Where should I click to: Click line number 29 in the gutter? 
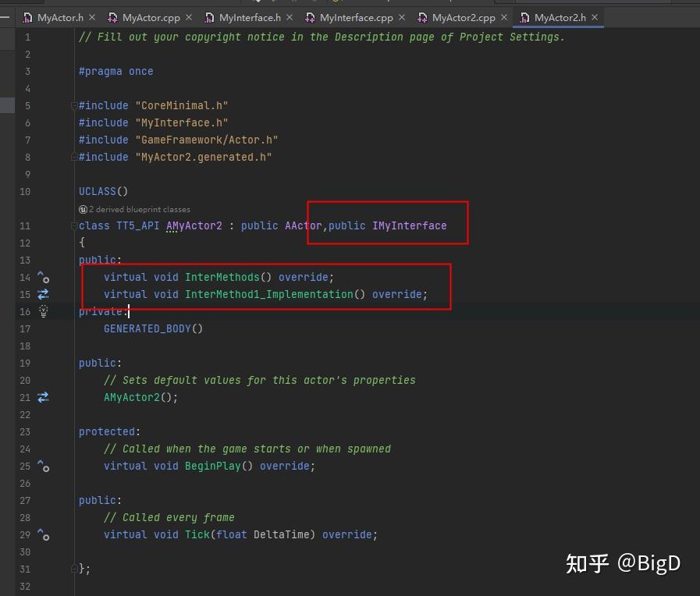(25, 535)
